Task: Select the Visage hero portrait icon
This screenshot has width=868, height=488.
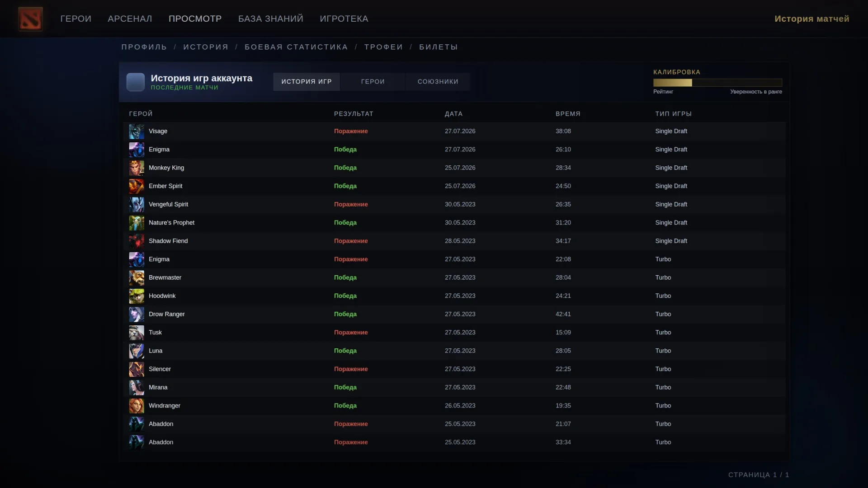Action: point(137,131)
